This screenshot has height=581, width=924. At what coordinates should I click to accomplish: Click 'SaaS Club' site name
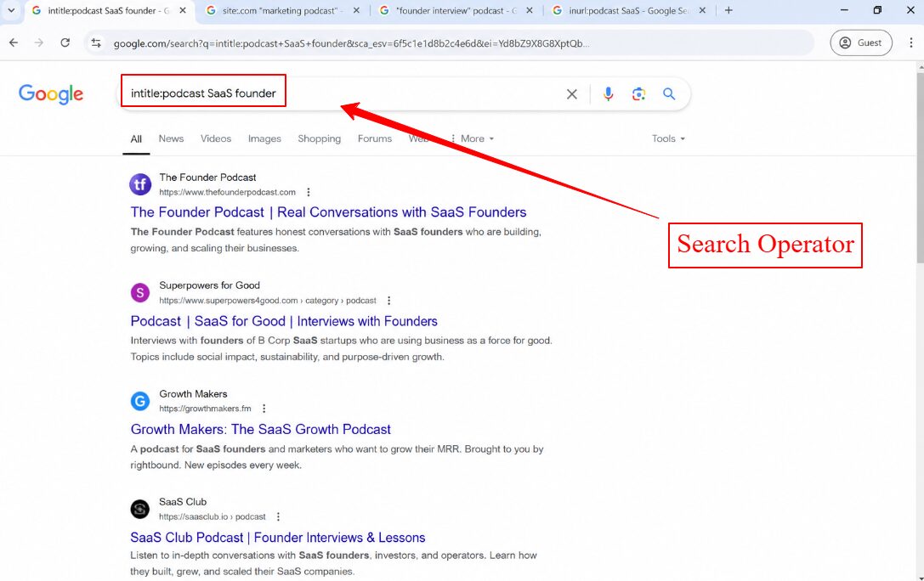point(183,501)
